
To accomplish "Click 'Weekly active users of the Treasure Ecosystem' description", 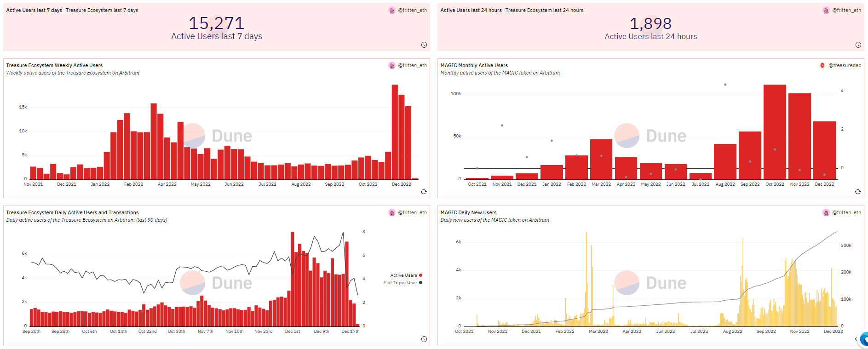I will point(73,73).
